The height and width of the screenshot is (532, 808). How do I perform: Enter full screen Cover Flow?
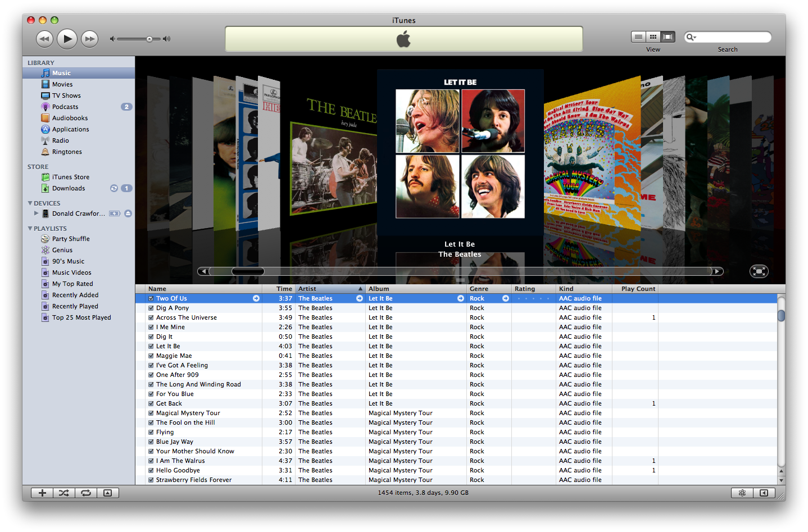[759, 271]
